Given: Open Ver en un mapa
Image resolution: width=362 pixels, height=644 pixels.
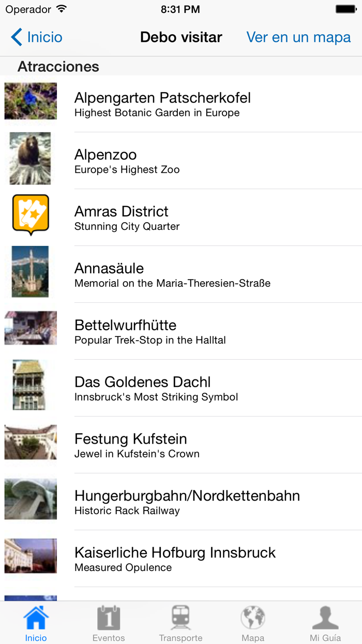Looking at the screenshot, I should coord(299,37).
